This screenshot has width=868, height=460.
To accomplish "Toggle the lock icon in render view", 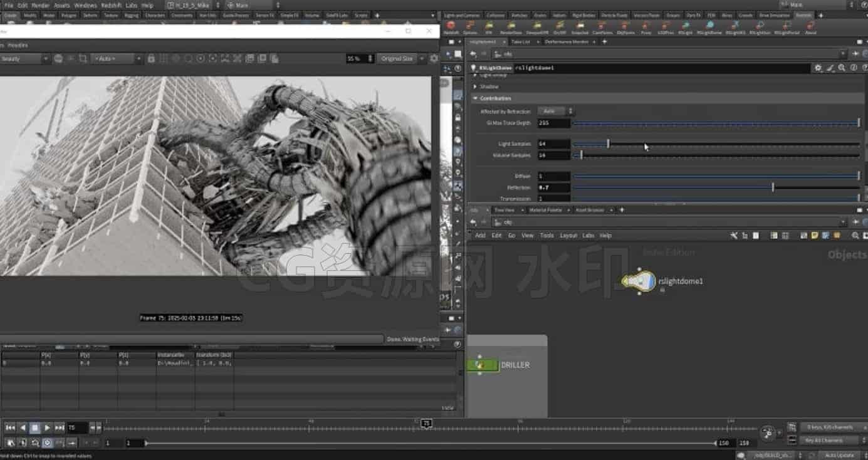I will [x=151, y=58].
